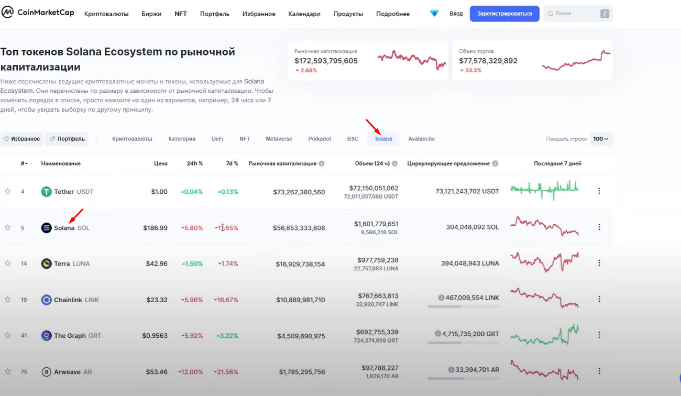Select the Avalanche category tab
Image resolution: width=681 pixels, height=396 pixels.
[421, 139]
